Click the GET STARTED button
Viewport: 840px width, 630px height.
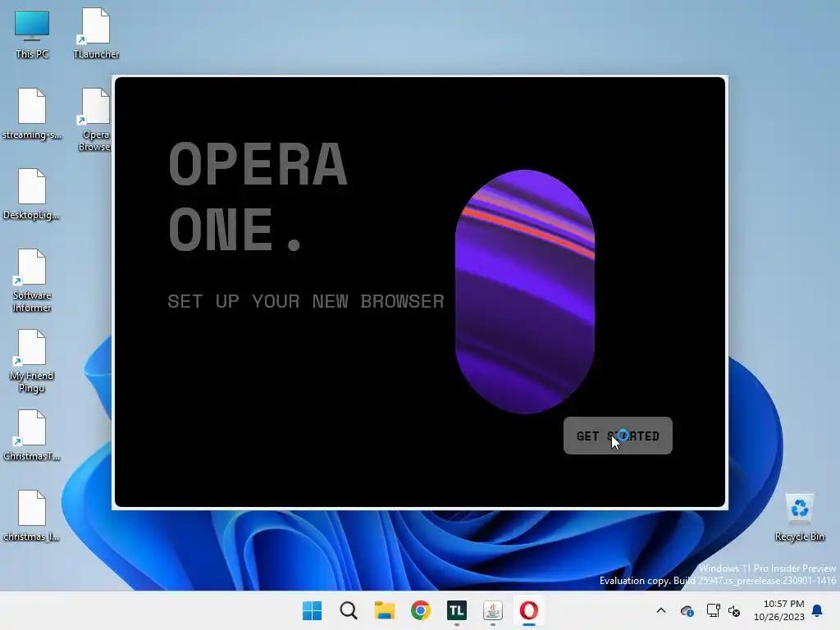tap(618, 436)
